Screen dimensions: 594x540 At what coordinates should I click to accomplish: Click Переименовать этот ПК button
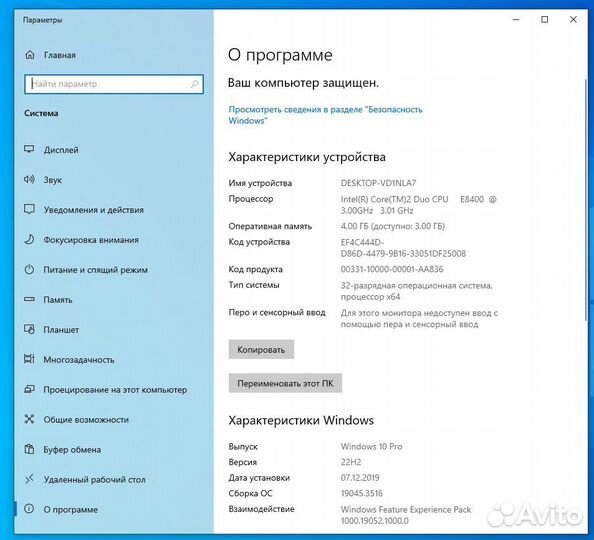[285, 383]
